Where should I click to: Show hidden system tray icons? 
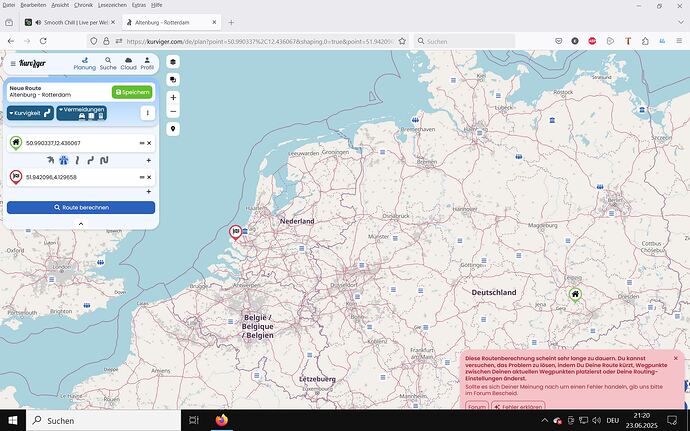point(544,420)
